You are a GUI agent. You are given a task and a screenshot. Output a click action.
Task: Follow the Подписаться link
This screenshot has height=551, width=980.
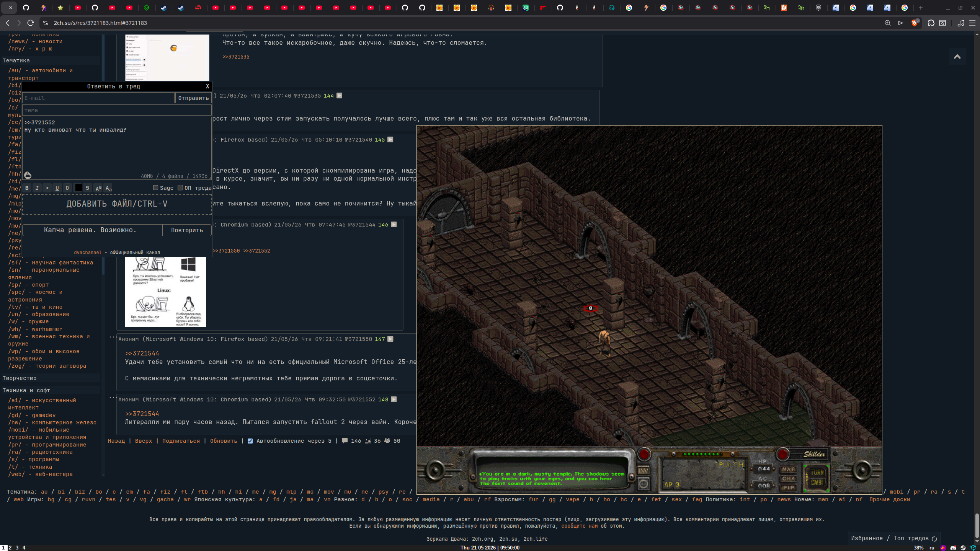pyautogui.click(x=181, y=441)
